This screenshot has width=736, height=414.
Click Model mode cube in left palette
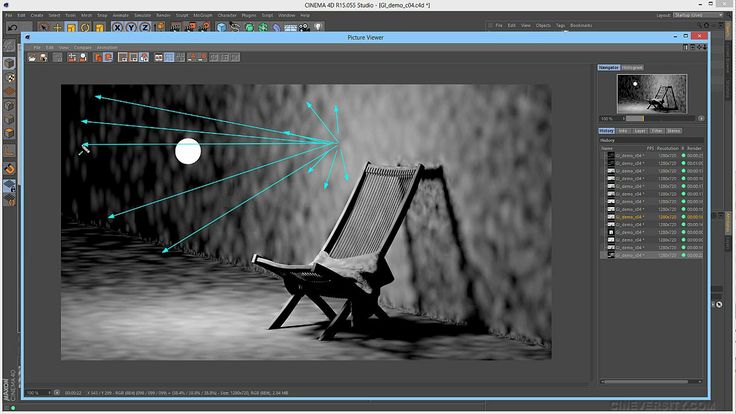click(x=9, y=63)
